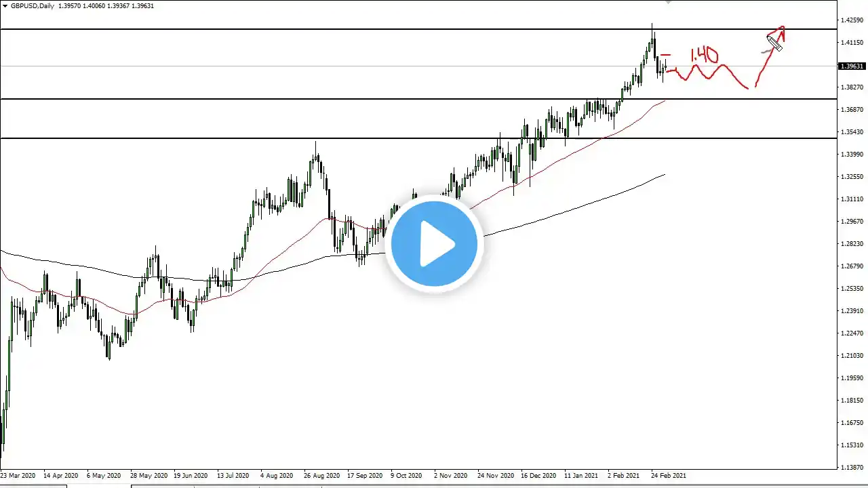This screenshot has width=868, height=488.
Task: Click the 1.35430 price axis label
Action: coord(852,132)
